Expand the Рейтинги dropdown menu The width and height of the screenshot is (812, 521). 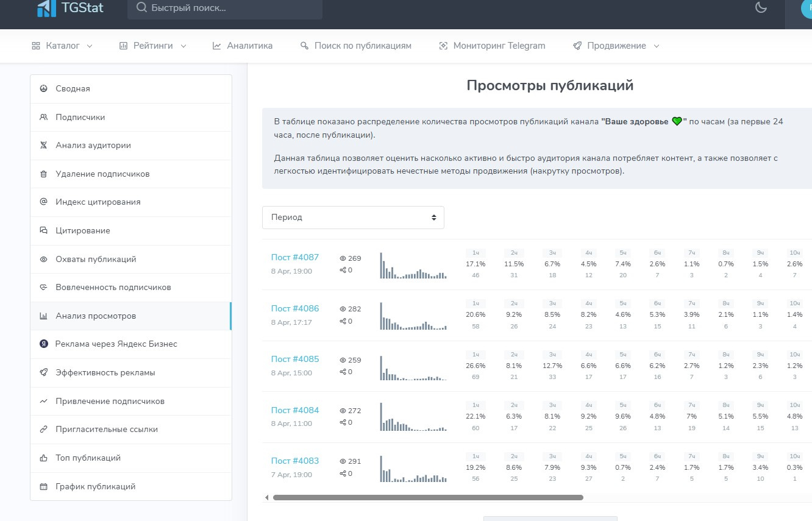[152, 46]
